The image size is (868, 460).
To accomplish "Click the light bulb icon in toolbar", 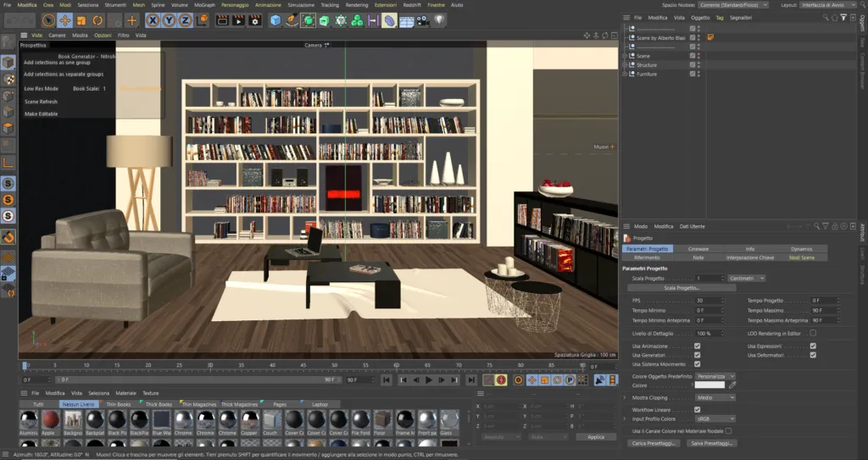I will [439, 21].
